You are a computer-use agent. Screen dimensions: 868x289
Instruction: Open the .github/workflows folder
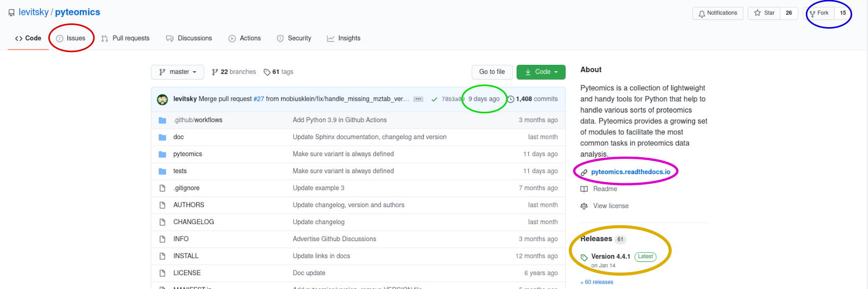coord(198,120)
